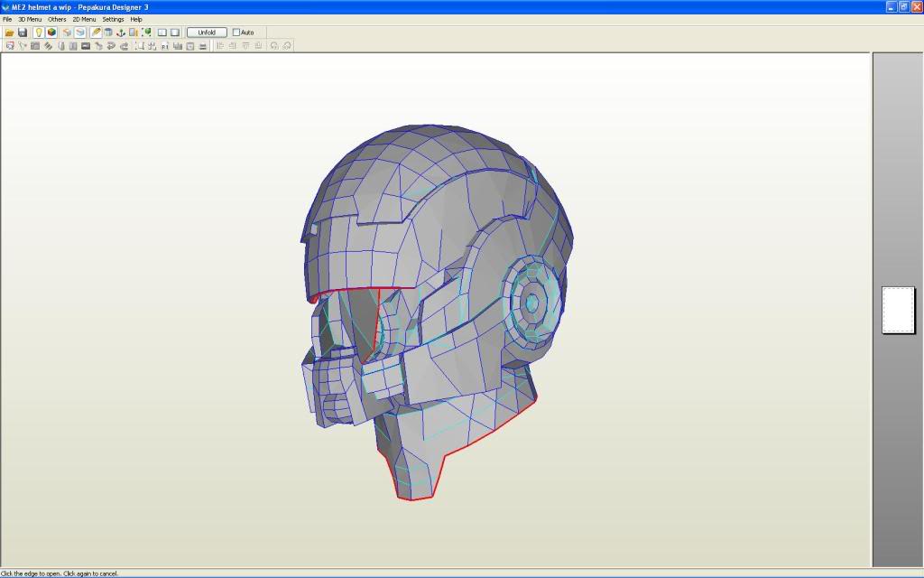Viewport: 924px width, 578px height.
Task: Save the project with the floppy disk icon
Action: tap(23, 33)
